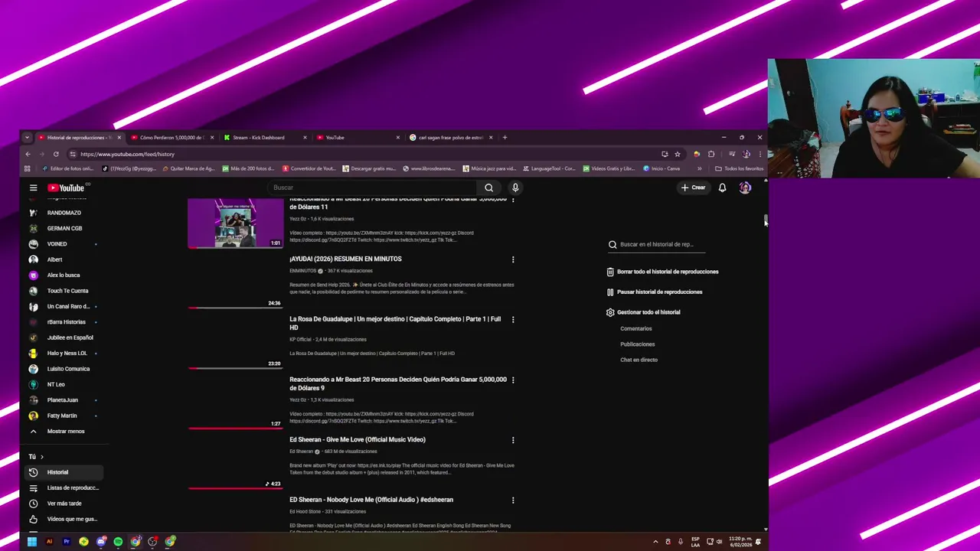Open a new Chrome tab
The image size is (980, 551).
[x=505, y=138]
